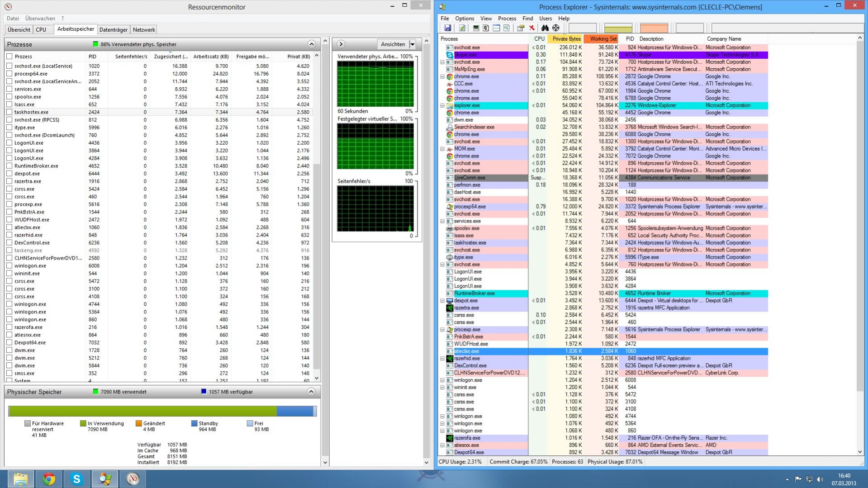Screen dimensions: 868x488
Task: Click the binoculars Find Handle or DLL icon
Action: pyautogui.click(x=545, y=28)
